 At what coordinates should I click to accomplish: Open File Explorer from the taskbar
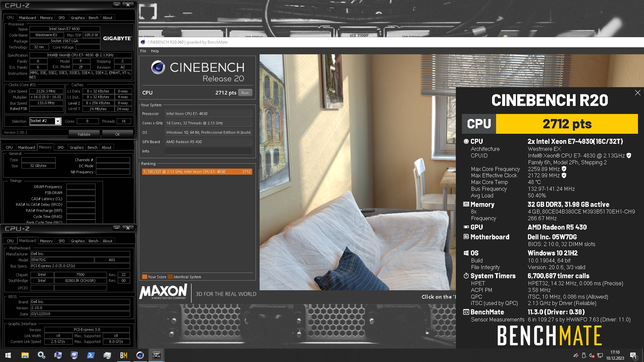click(x=25, y=355)
